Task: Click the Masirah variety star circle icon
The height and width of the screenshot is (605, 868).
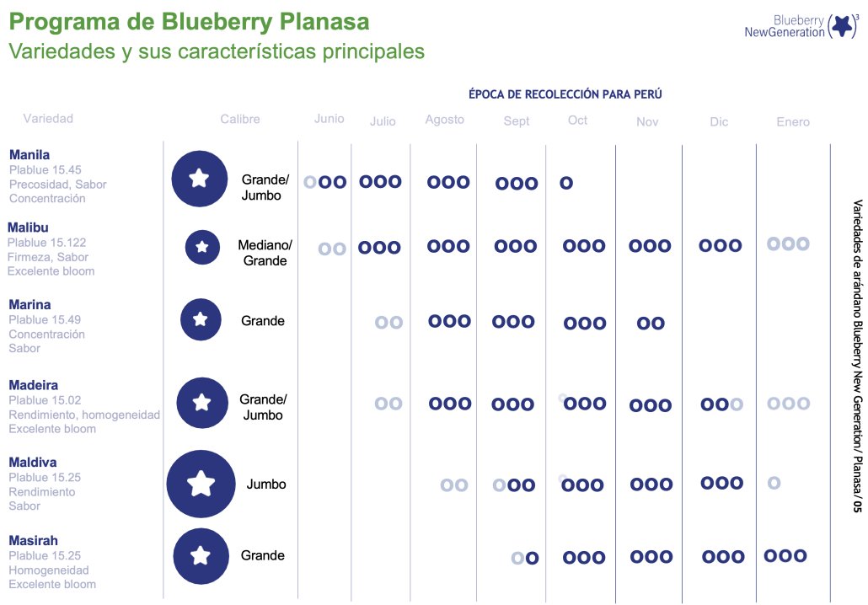Action: click(x=201, y=556)
